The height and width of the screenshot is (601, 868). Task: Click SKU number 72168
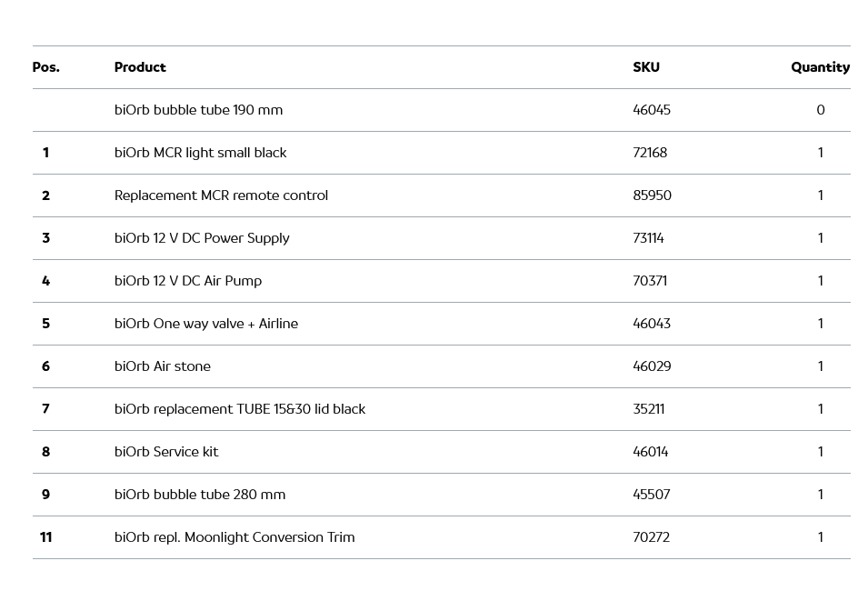650,153
